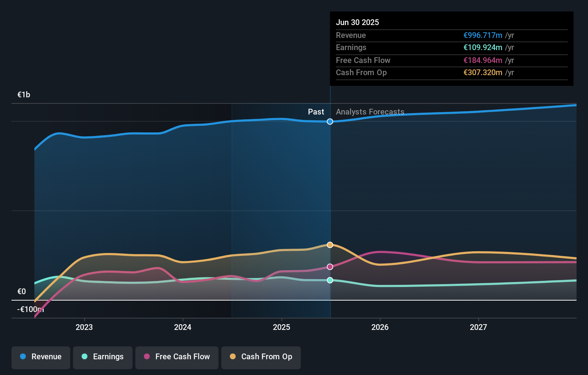This screenshot has width=588, height=375.
Task: Click the Free Cash Flow tooltip row label
Action: click(x=363, y=60)
